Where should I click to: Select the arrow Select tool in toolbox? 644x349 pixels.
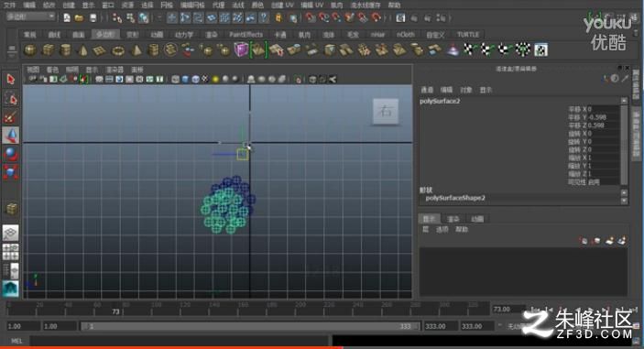click(11, 79)
